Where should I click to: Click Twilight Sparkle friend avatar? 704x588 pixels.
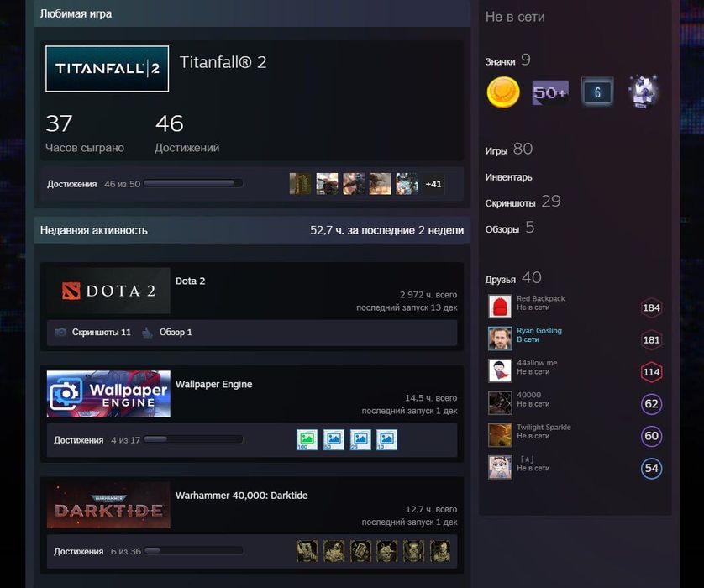coord(500,435)
